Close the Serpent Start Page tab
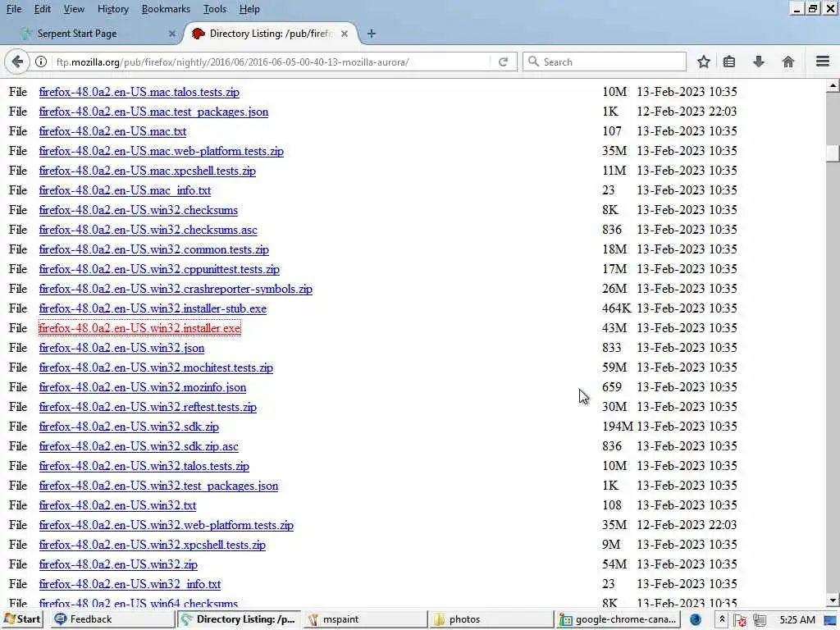 pos(172,34)
